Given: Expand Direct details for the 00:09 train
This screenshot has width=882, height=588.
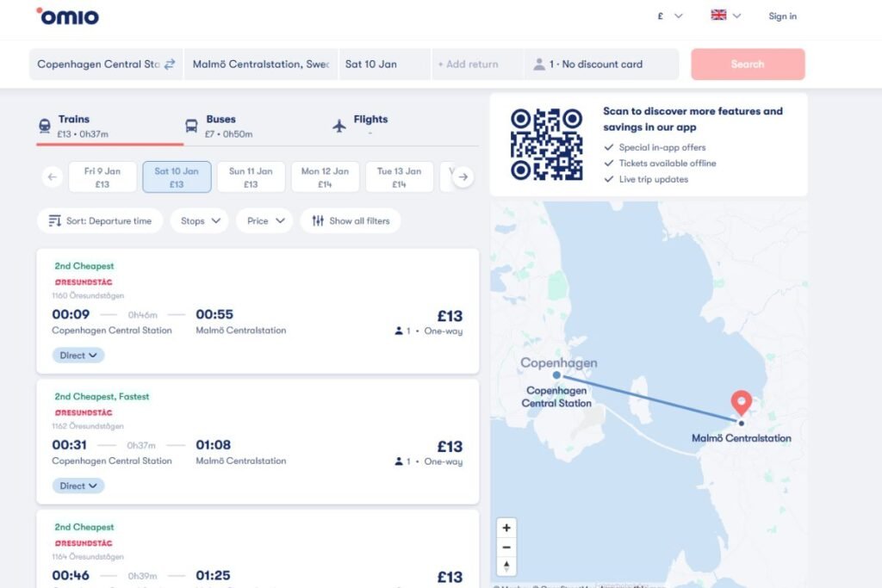Looking at the screenshot, I should pyautogui.click(x=78, y=355).
